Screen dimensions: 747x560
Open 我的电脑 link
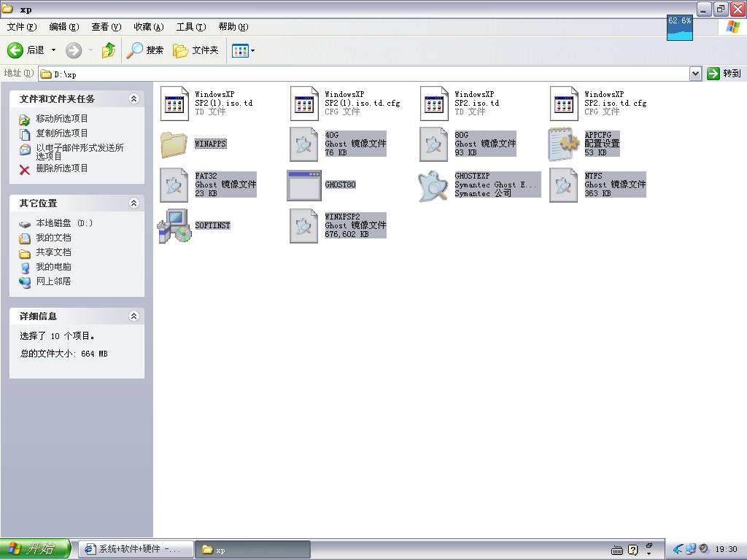(x=53, y=267)
